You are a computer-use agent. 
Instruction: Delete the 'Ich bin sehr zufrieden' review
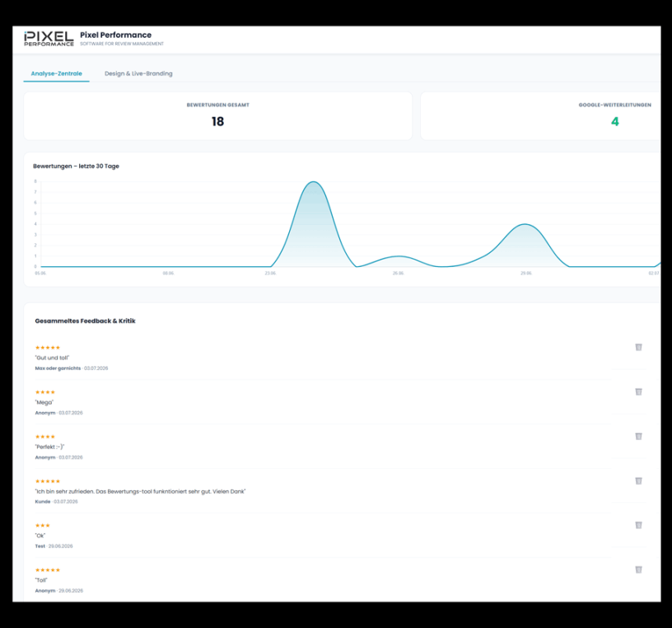638,480
